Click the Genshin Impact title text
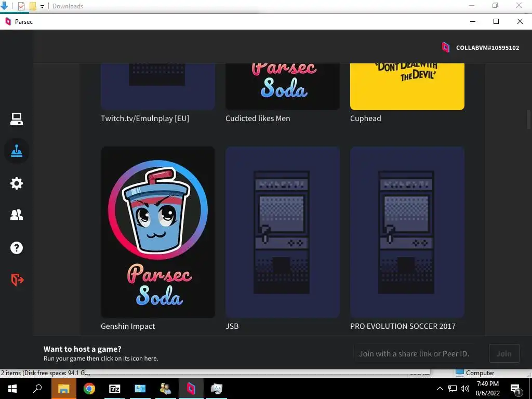This screenshot has width=532, height=399. tap(128, 326)
